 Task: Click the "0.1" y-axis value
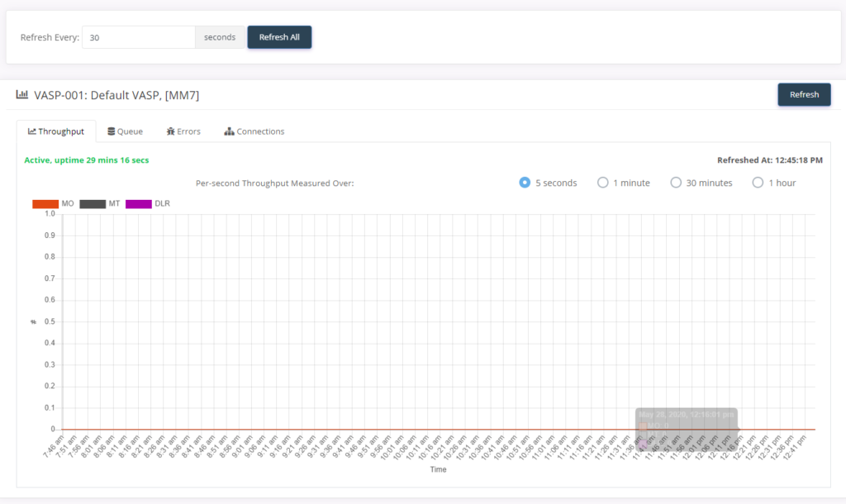click(x=50, y=407)
